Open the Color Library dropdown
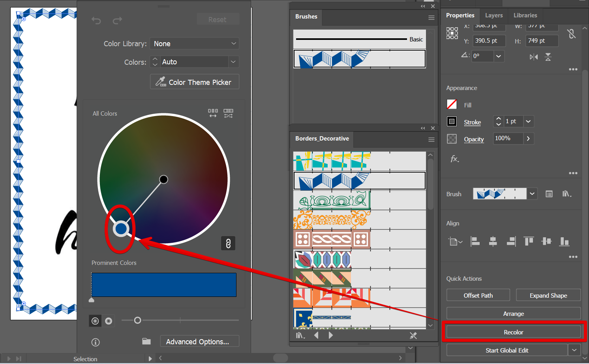The image size is (589, 364). coord(194,43)
